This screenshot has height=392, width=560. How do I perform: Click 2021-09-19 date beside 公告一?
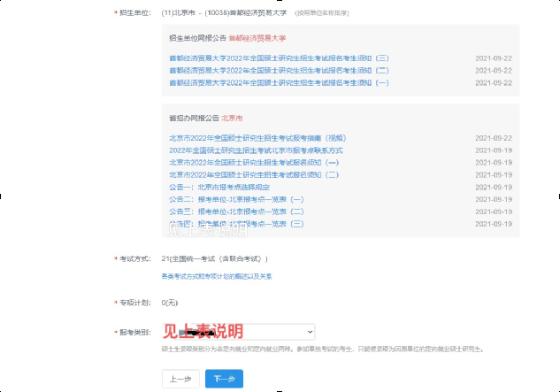point(494,188)
